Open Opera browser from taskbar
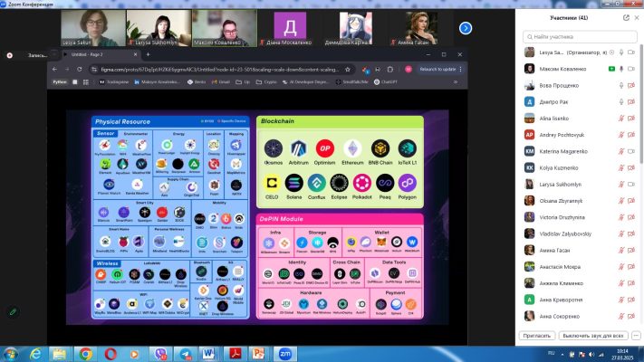Viewport: 644px width, 362px height. 111,354
